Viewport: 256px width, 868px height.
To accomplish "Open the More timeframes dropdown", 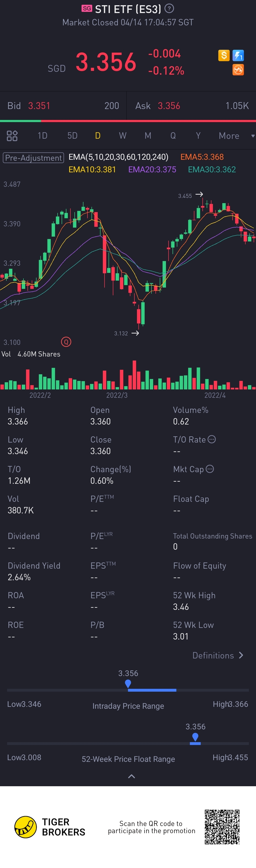I will (x=236, y=136).
